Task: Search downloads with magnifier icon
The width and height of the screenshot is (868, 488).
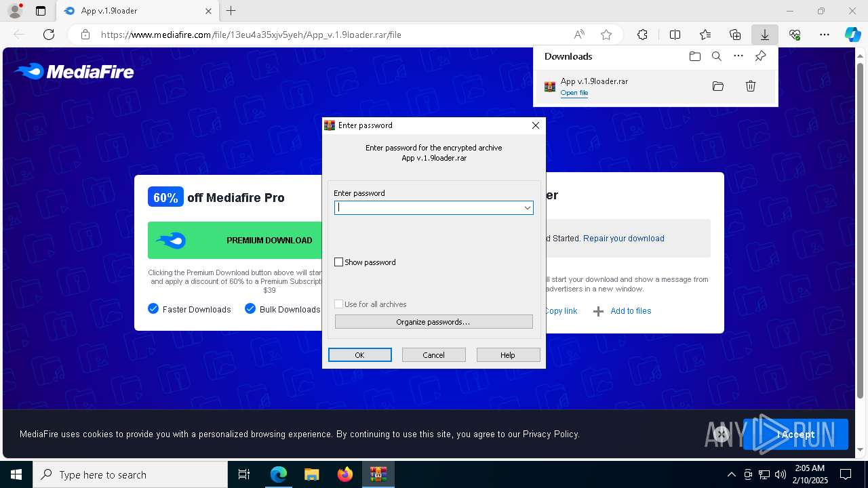Action: (x=717, y=56)
